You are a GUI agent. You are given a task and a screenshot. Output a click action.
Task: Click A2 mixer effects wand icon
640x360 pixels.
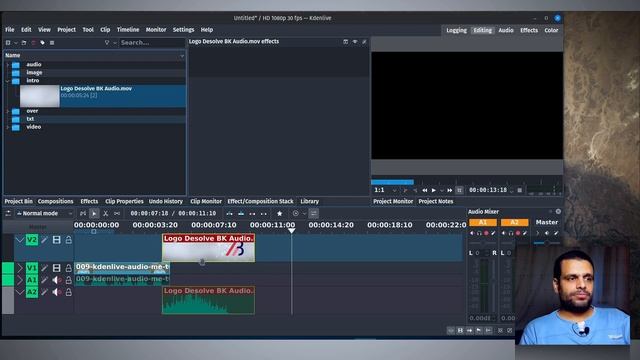(525, 233)
